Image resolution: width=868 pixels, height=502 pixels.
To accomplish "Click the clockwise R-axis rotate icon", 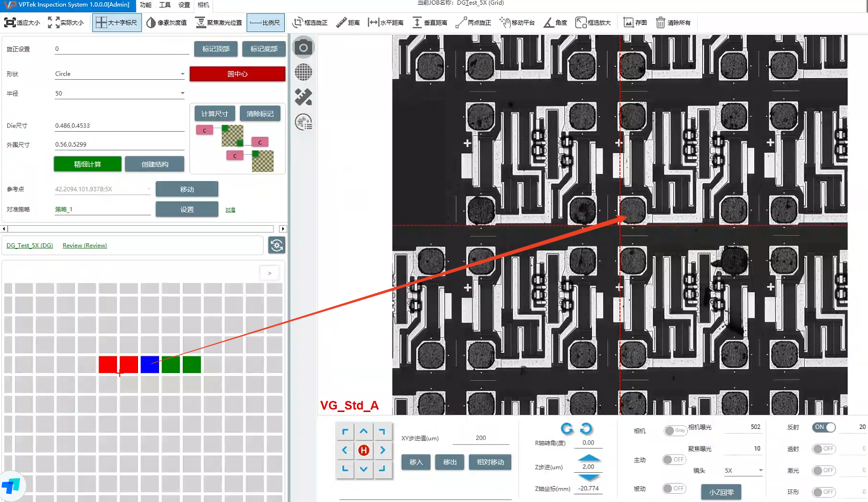I will click(586, 428).
